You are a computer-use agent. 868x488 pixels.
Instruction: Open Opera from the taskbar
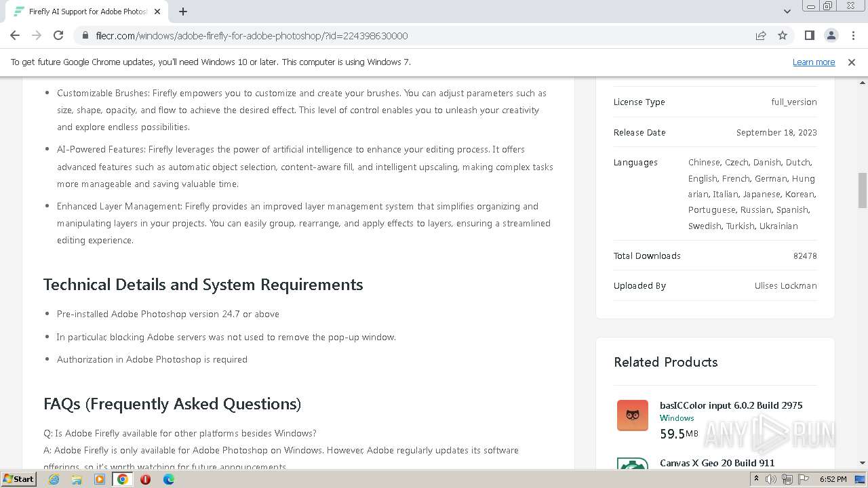point(145,479)
